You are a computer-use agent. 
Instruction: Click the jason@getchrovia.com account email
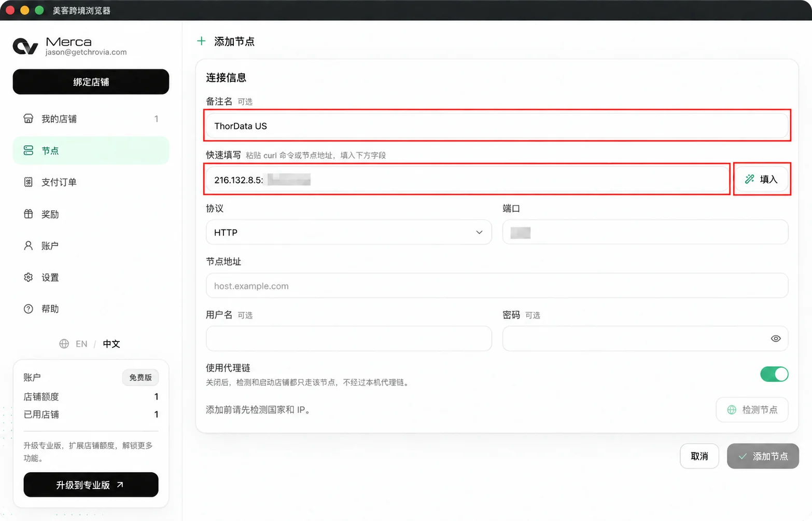(x=86, y=52)
